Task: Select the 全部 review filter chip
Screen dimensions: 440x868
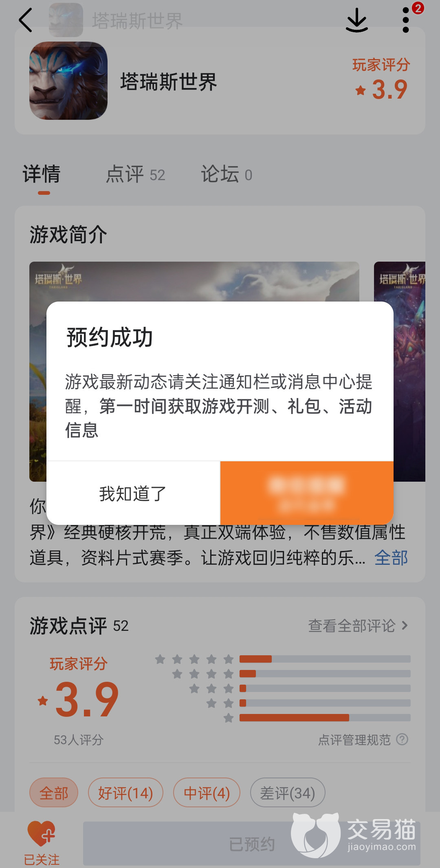Action: (54, 793)
